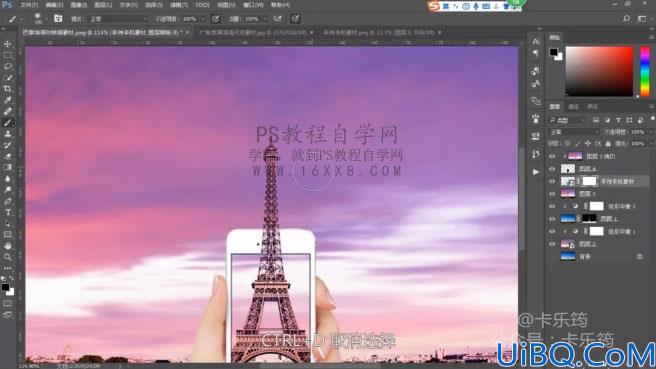Lock transparent pixels icon
The height and width of the screenshot is (369, 656).
coord(568,144)
